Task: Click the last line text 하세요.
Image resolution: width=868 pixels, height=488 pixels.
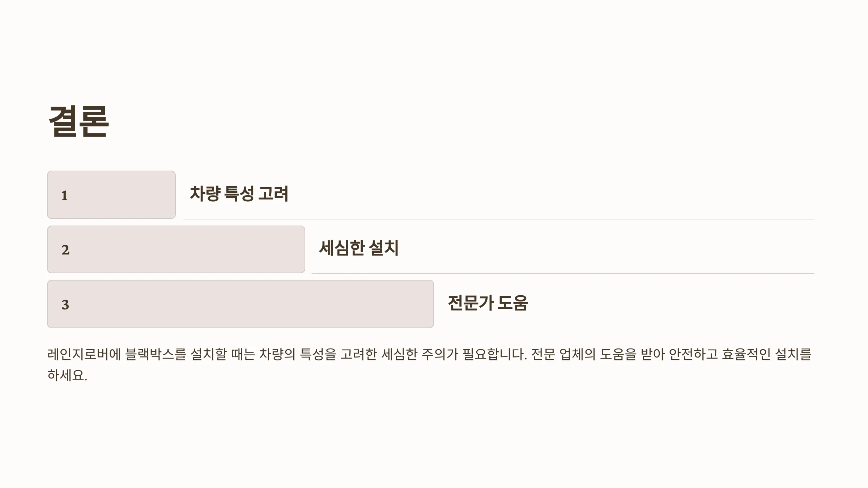Action: tap(67, 375)
